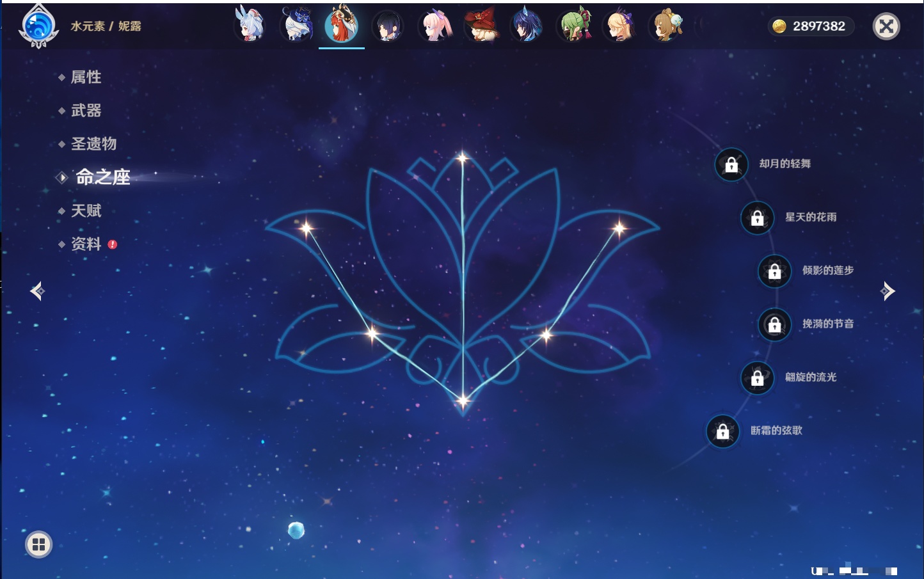
Task: Click the Mora balance 2897382
Action: (x=819, y=26)
